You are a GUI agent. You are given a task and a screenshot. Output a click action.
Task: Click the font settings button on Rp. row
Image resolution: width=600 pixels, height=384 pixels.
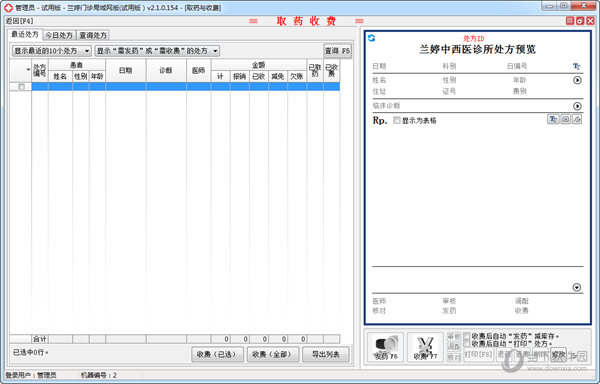(553, 119)
